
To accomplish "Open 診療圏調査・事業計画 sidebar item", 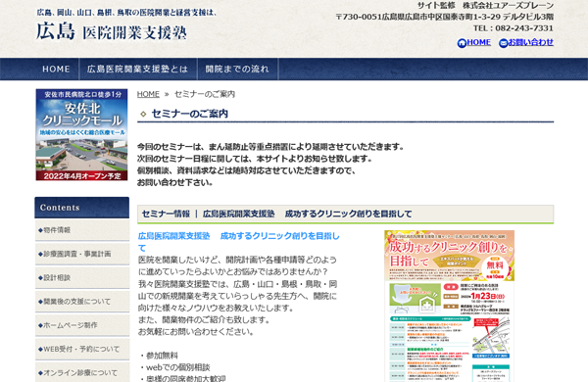I will pos(82,254).
